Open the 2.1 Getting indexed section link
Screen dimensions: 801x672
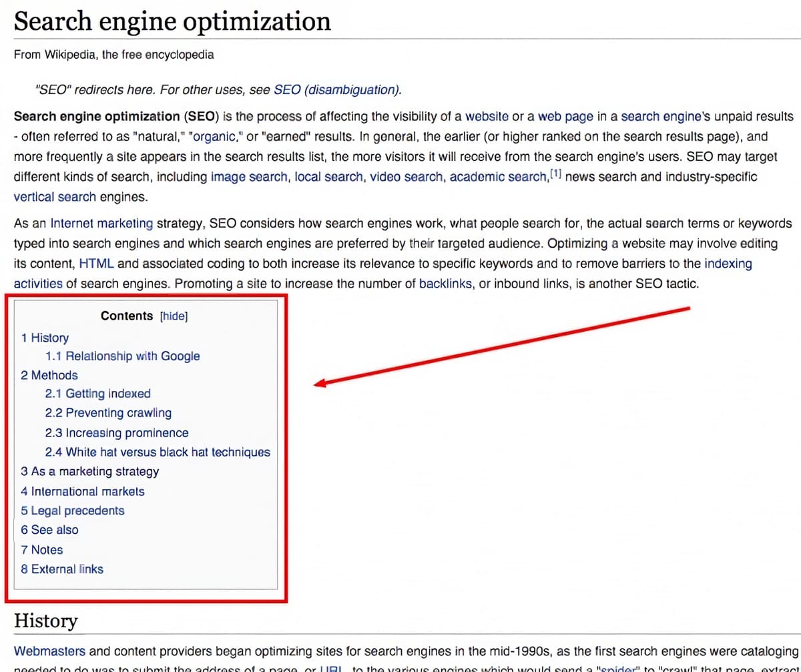98,394
